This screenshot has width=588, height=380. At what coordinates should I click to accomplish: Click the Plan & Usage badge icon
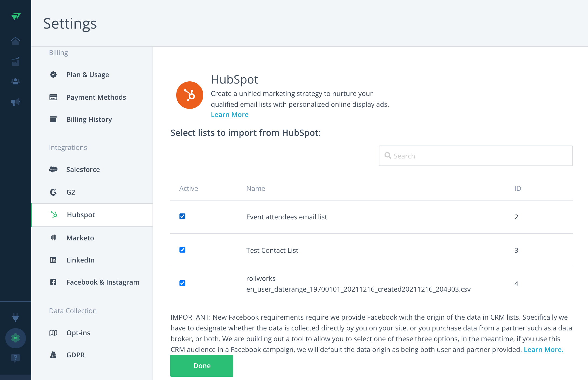pos(53,75)
